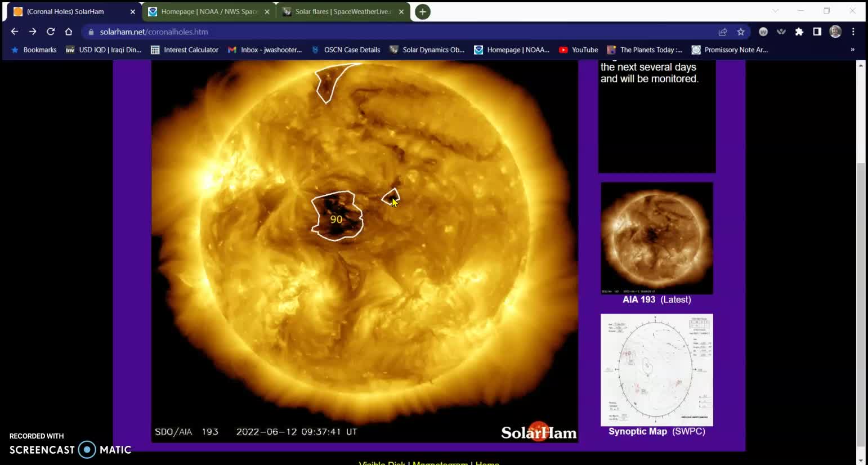Open the Extensions puzzle-piece menu
Viewport: 868px width, 465px height.
pyautogui.click(x=799, y=32)
